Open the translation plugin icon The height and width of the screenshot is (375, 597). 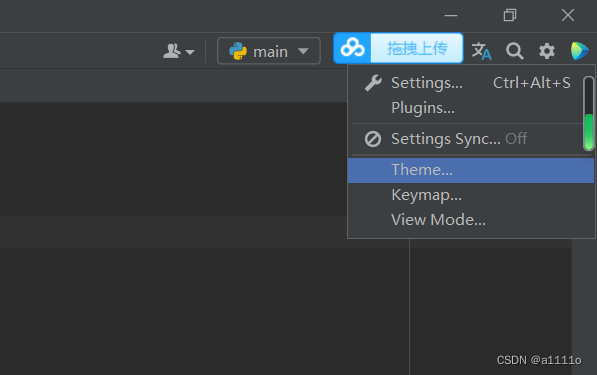[481, 51]
